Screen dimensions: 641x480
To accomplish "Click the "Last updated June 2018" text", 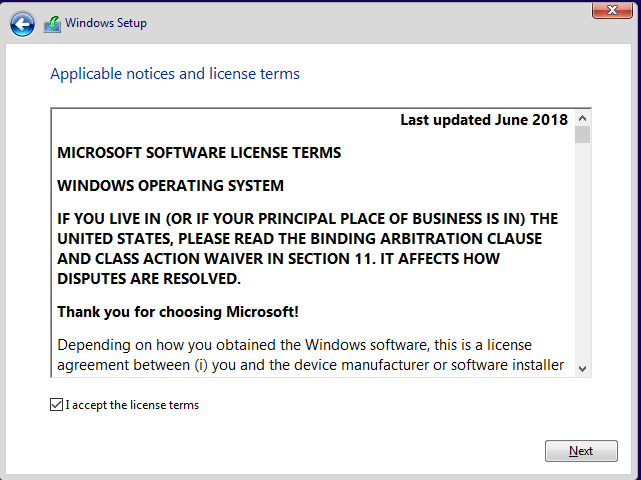I will click(484, 120).
